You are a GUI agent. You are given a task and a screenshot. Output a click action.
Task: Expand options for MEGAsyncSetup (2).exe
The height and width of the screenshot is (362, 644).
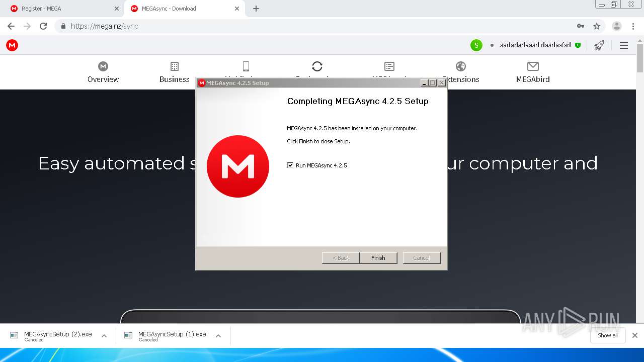click(x=104, y=336)
